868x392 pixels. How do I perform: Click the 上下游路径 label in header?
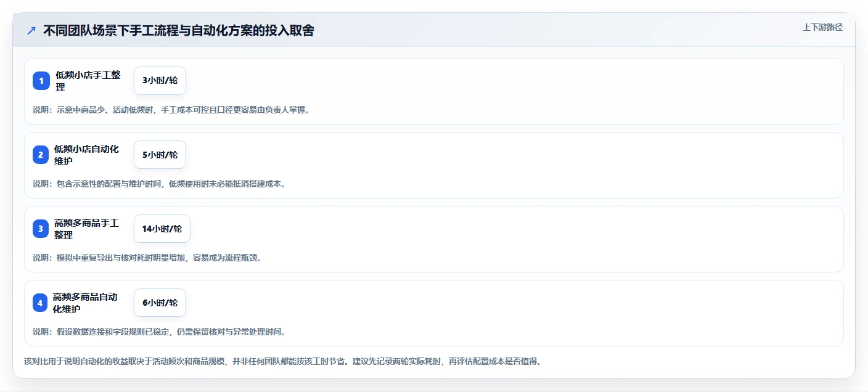pos(822,27)
